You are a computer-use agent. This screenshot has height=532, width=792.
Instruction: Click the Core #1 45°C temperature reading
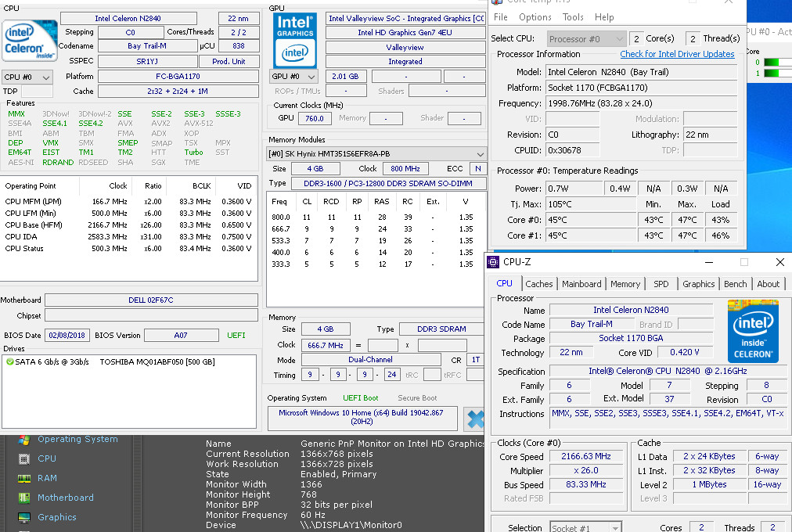[x=591, y=235]
